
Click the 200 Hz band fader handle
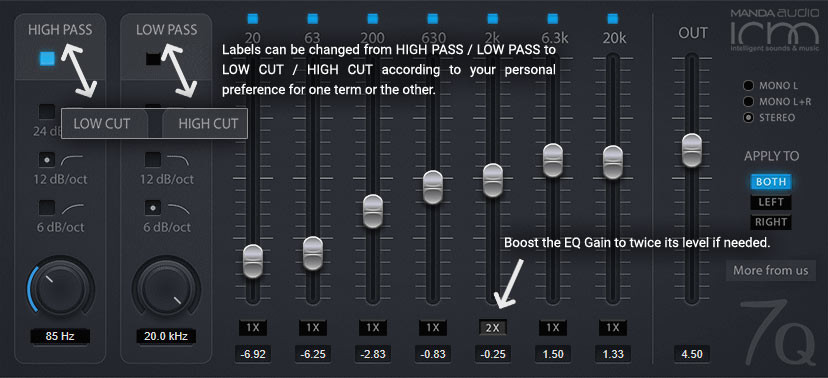(x=373, y=212)
